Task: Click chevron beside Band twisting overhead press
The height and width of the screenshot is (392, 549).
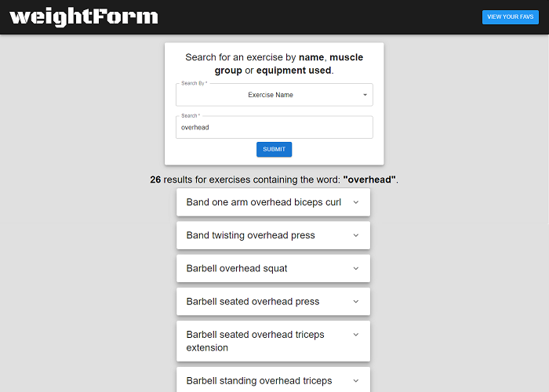Action: click(355, 235)
